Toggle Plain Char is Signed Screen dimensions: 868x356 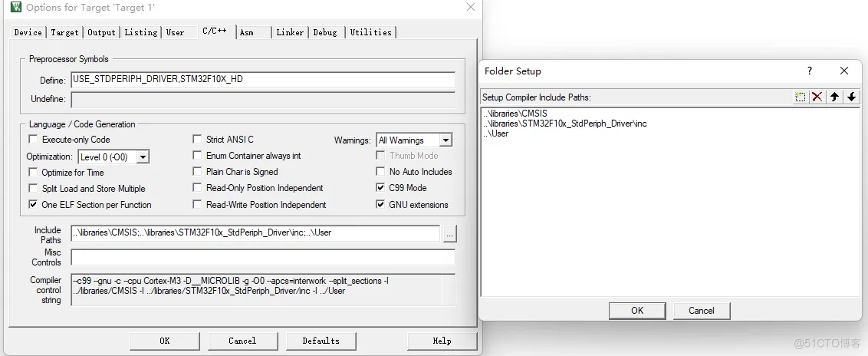click(x=197, y=172)
